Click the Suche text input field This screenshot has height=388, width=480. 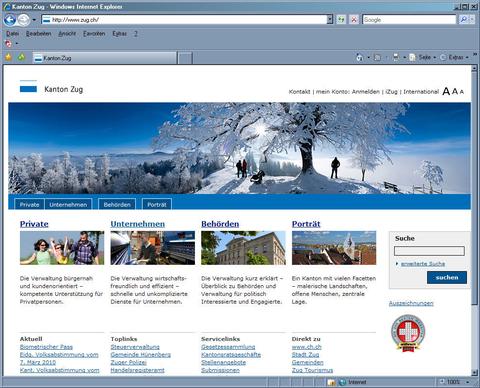[x=429, y=251]
